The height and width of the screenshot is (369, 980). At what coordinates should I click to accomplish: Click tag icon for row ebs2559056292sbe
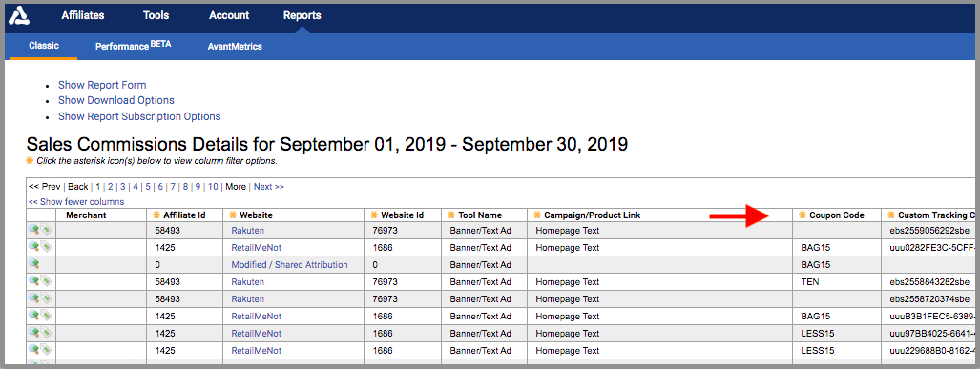pos(46,230)
